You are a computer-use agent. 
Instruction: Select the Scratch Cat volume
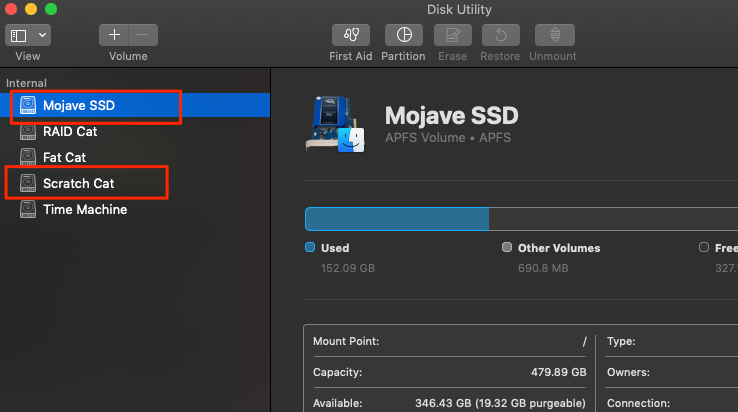tap(78, 183)
